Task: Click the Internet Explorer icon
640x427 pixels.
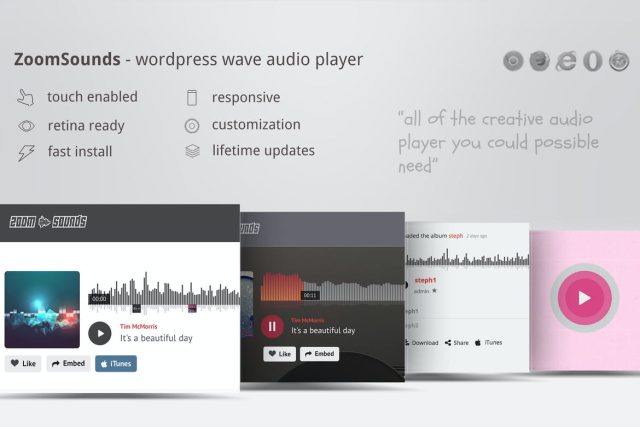Action: coord(567,61)
